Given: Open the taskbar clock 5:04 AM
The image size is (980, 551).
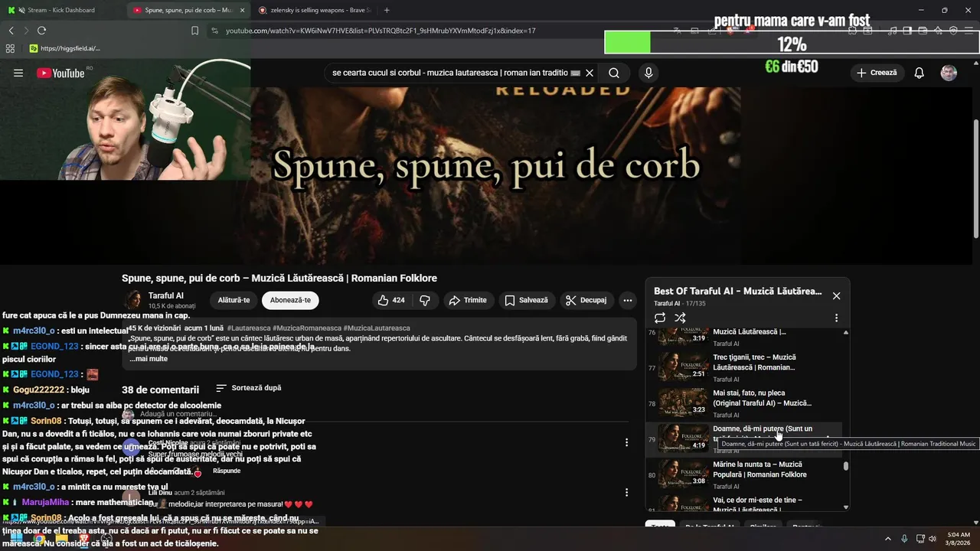Looking at the screenshot, I should pyautogui.click(x=959, y=539).
